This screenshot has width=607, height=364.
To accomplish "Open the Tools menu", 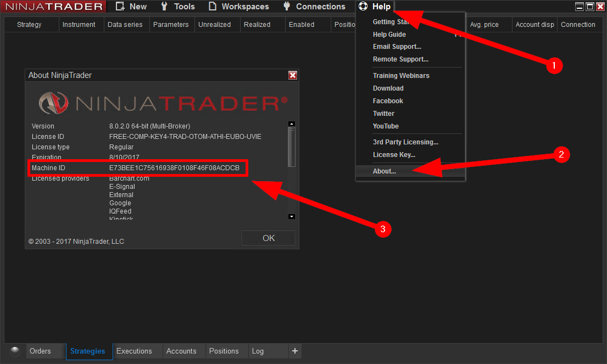I will 178,7.
